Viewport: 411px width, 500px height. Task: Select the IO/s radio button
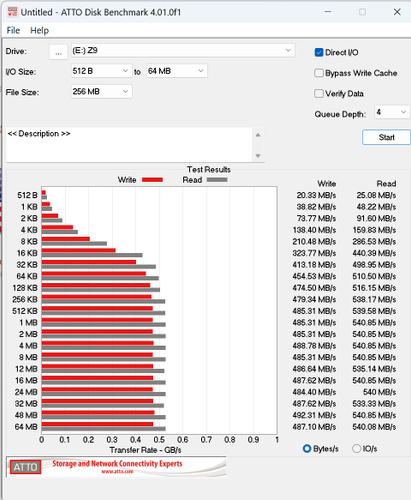[356, 449]
